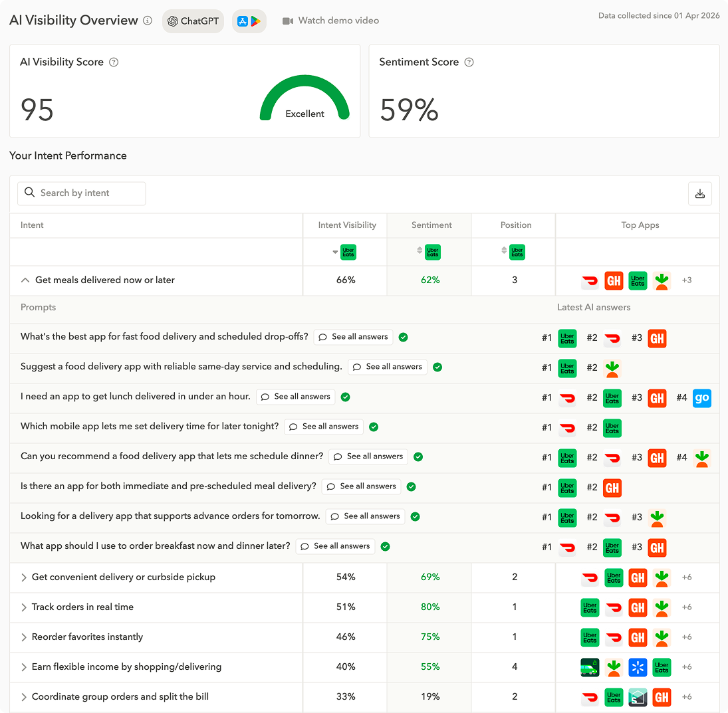Download the intent performance table
Image resolution: width=728 pixels, height=713 pixels.
(700, 193)
